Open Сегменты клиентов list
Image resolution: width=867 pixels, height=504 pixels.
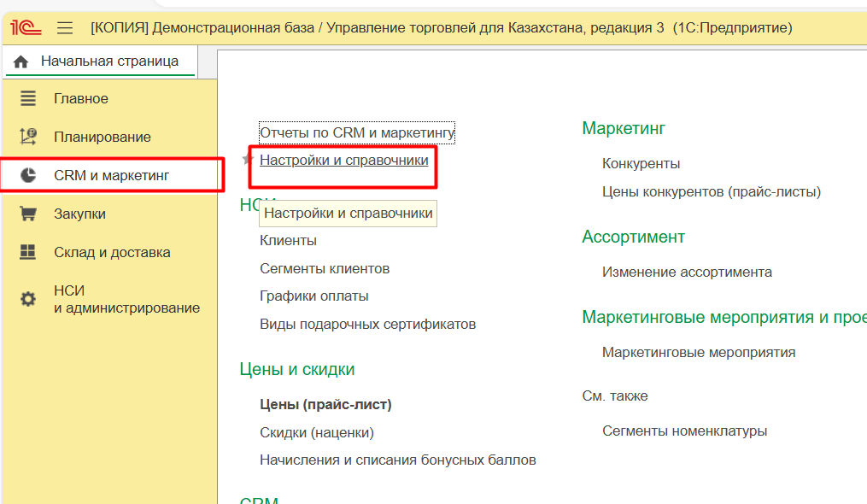[325, 268]
